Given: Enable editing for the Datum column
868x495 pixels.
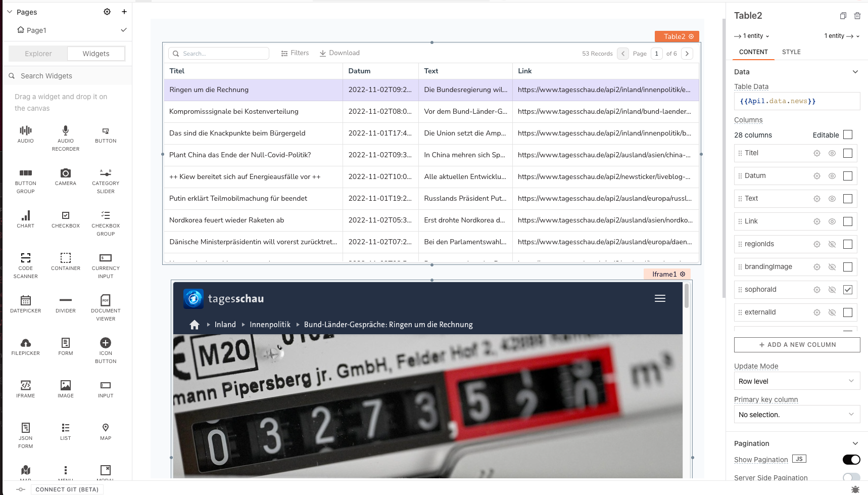Looking at the screenshot, I should [848, 176].
